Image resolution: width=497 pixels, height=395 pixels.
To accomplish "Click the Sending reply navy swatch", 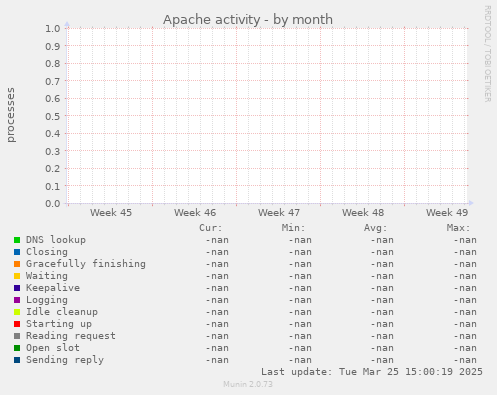I will pos(17,360).
